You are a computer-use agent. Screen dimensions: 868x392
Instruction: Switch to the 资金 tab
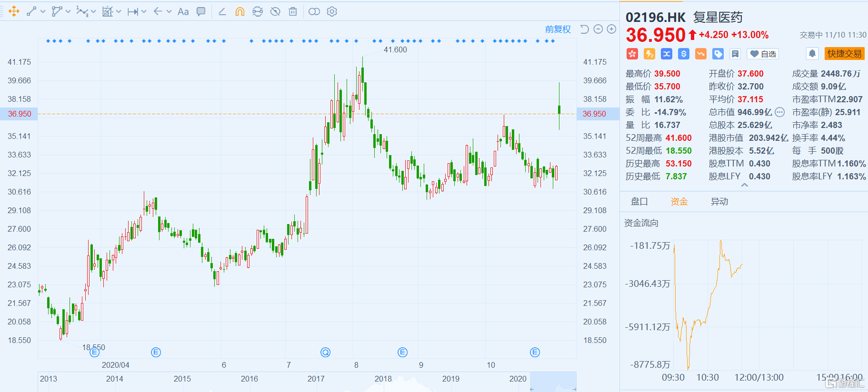pos(679,202)
